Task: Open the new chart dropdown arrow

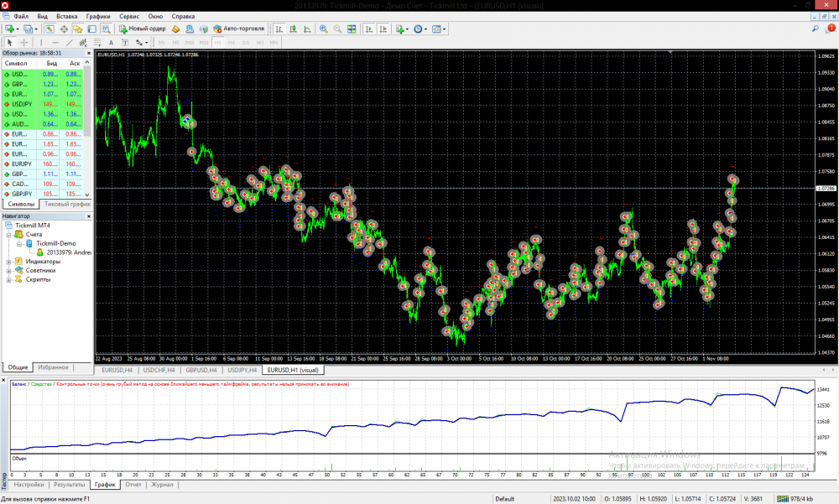Action: [x=18, y=29]
